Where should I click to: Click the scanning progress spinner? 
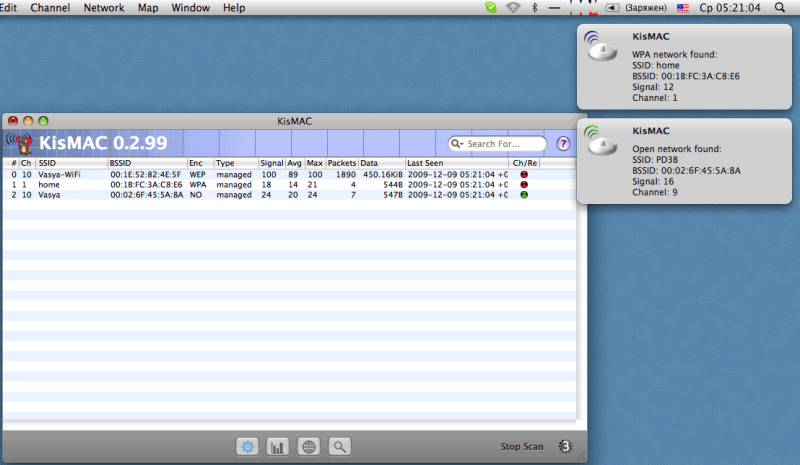565,447
